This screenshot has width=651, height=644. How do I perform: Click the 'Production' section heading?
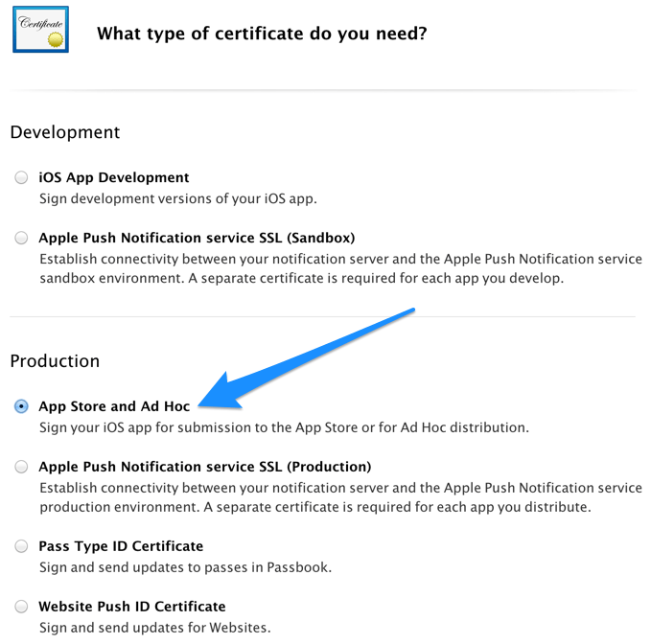[x=55, y=361]
